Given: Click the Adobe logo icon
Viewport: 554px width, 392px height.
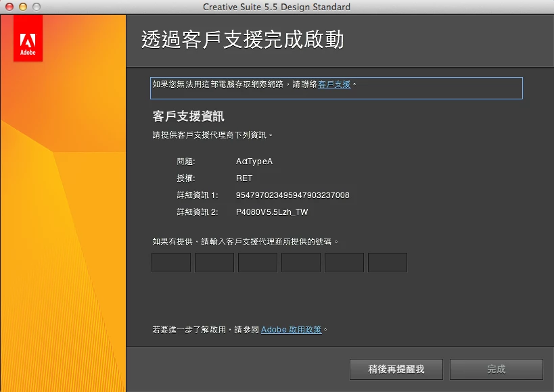Looking at the screenshot, I should [x=28, y=38].
